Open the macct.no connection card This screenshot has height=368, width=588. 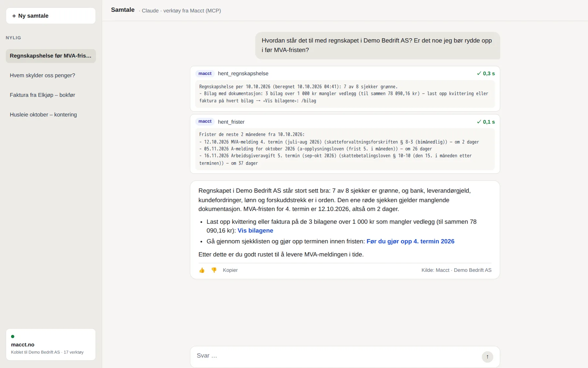pyautogui.click(x=51, y=344)
